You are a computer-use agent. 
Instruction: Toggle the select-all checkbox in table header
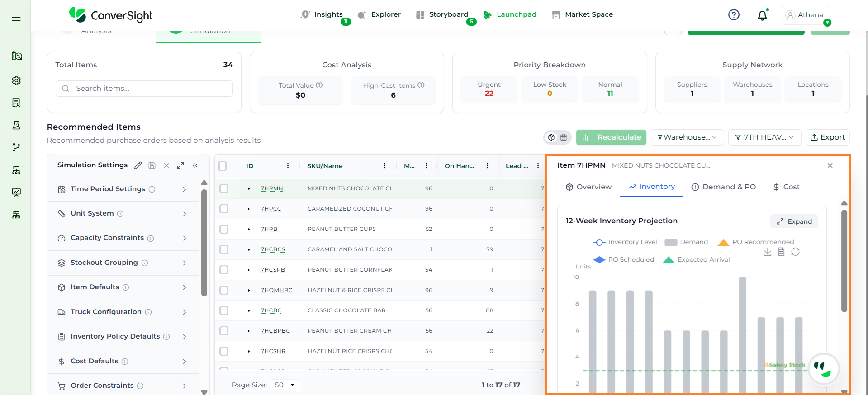(x=223, y=166)
